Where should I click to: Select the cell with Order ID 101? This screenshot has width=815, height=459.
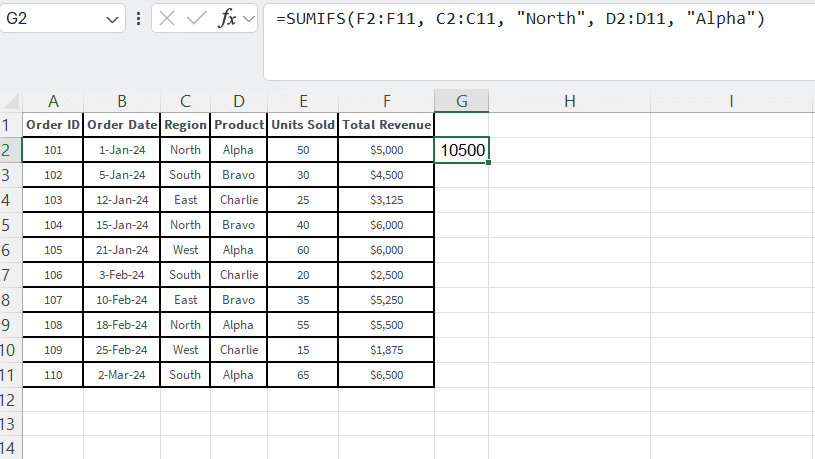coord(53,150)
